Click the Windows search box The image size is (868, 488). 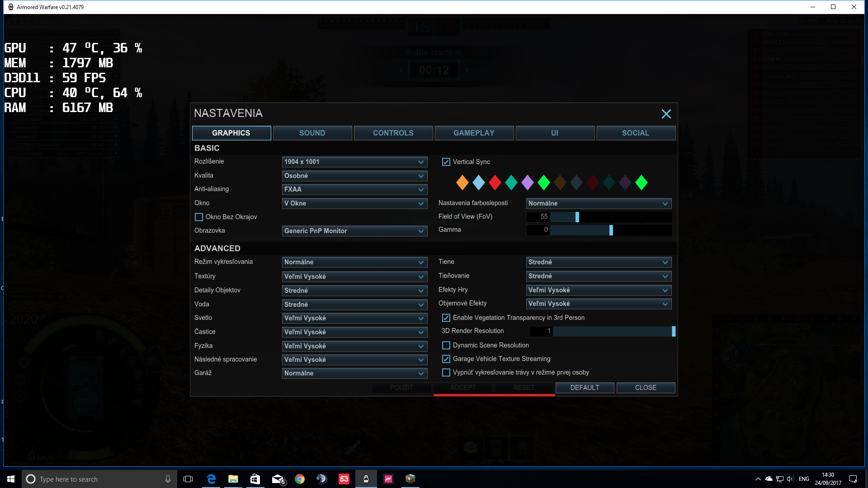[99, 479]
